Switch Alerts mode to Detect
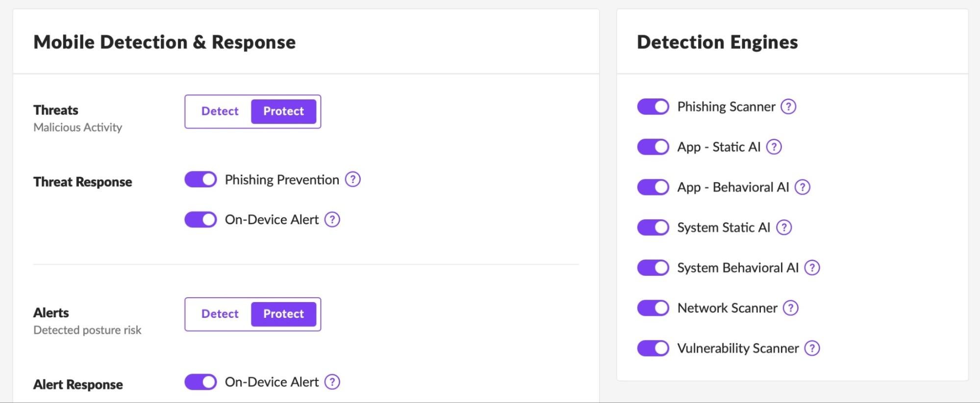Viewport: 980px width, 403px height. pos(220,314)
